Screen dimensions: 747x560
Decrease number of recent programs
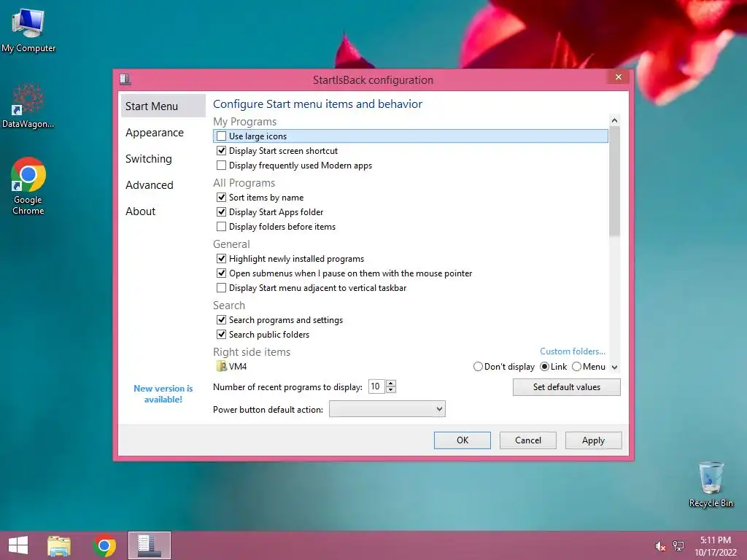point(391,390)
